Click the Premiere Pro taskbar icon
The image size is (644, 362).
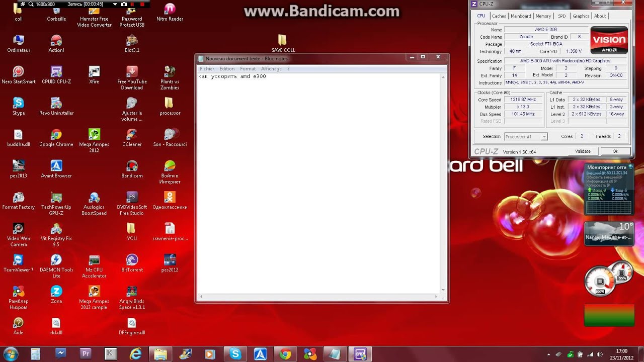pyautogui.click(x=85, y=354)
